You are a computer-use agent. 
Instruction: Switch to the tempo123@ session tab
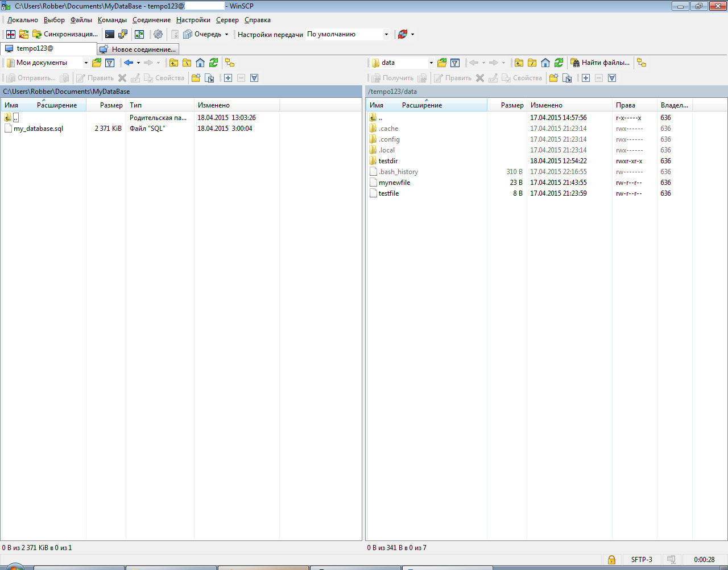pos(48,49)
